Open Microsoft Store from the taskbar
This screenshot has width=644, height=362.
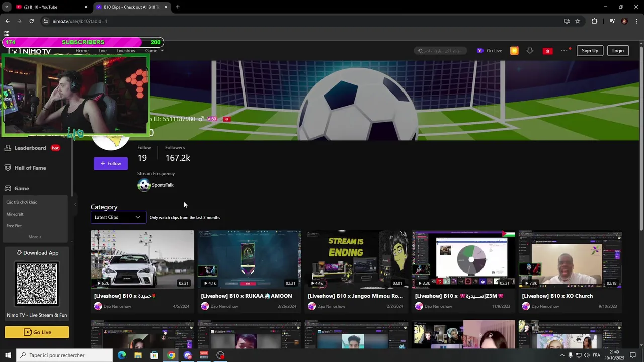click(x=154, y=355)
